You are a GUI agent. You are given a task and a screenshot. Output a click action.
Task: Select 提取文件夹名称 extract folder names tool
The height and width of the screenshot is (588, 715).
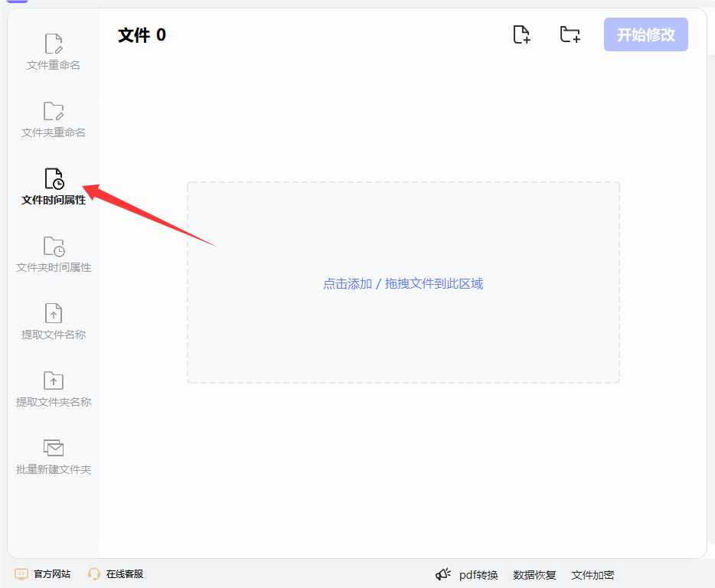(54, 389)
